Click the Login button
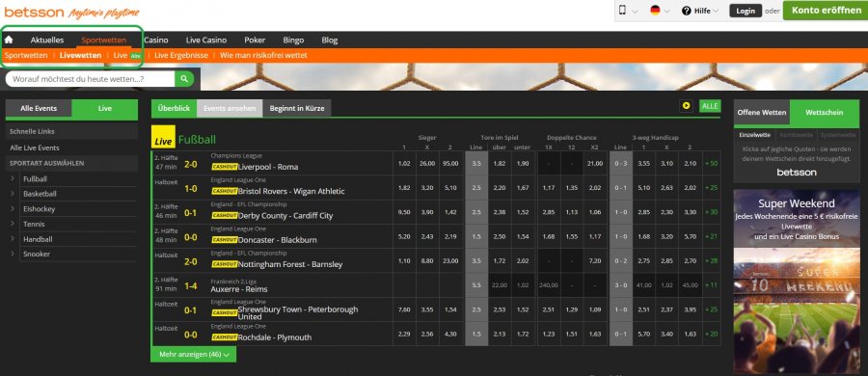868x376 pixels. coord(746,11)
